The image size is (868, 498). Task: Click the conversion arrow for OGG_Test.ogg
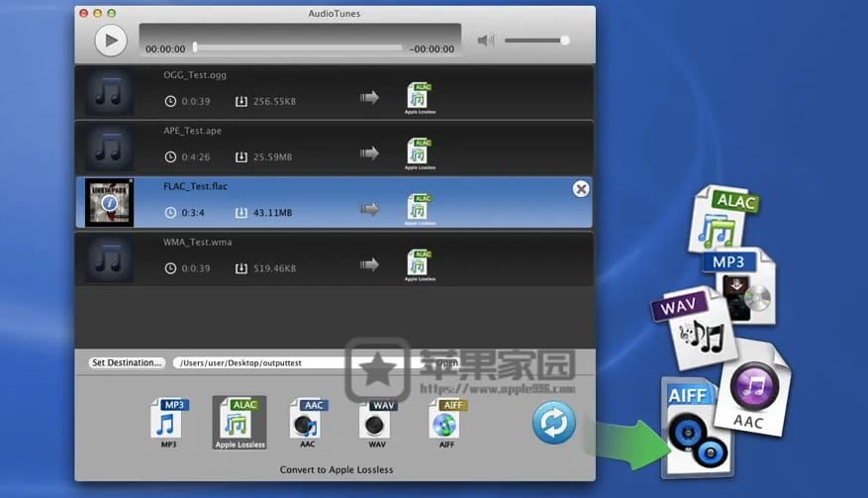(x=369, y=97)
